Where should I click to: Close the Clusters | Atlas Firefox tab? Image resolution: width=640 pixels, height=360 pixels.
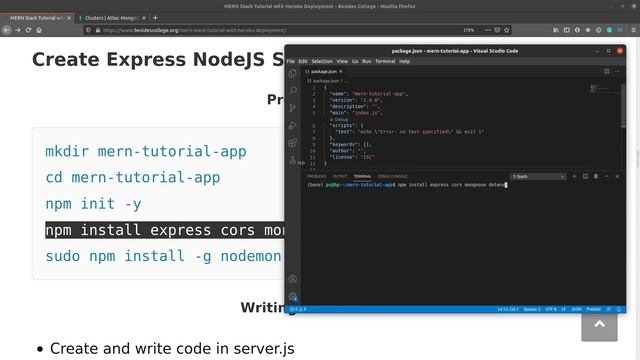pyautogui.click(x=144, y=18)
